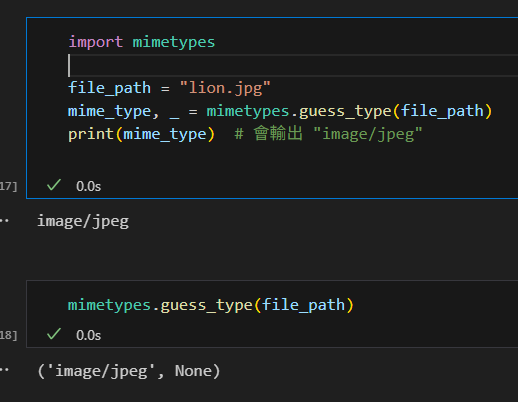
Task: Click the file_path variable on its assignment line
Action: click(110, 88)
